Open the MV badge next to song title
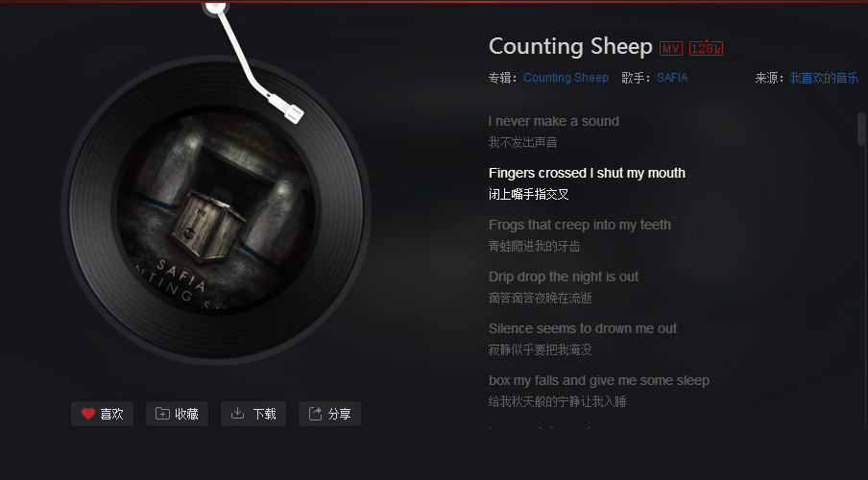The height and width of the screenshot is (480, 868). click(671, 49)
